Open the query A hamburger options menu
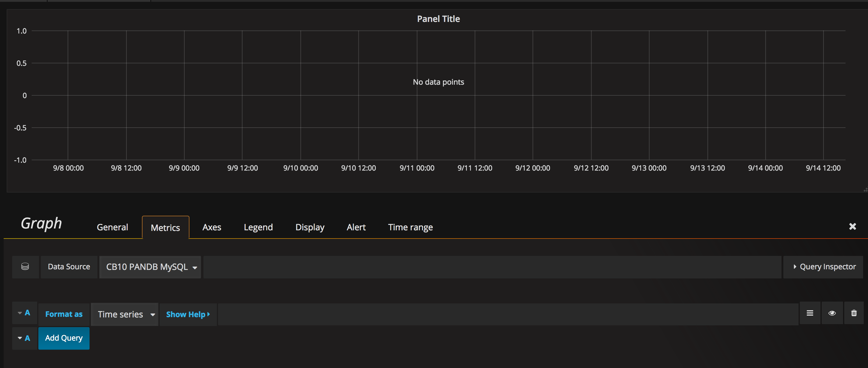Screen dimensions: 868x368 click(810, 313)
